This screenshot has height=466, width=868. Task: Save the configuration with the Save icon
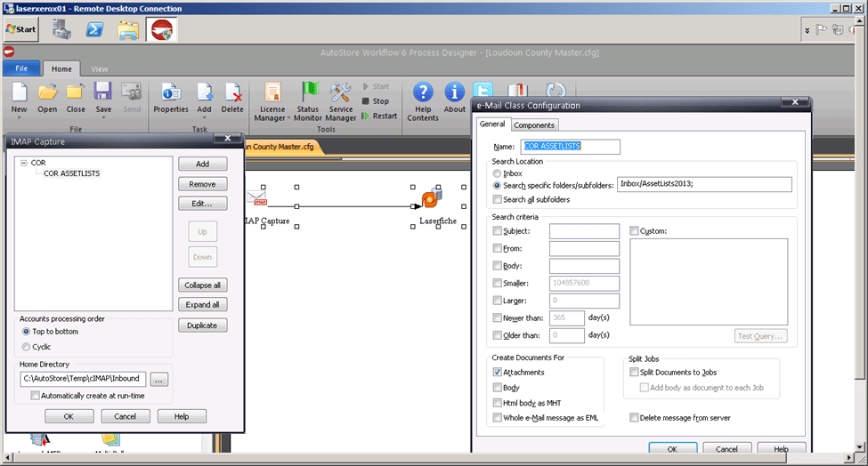pyautogui.click(x=103, y=92)
